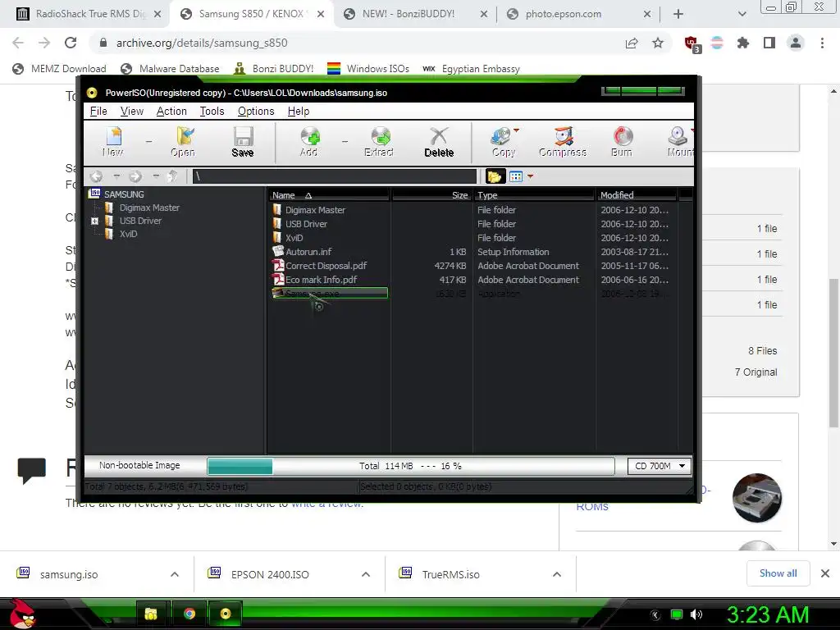The height and width of the screenshot is (630, 840).
Task: Select Digimax Master in folder tree
Action: (x=149, y=208)
